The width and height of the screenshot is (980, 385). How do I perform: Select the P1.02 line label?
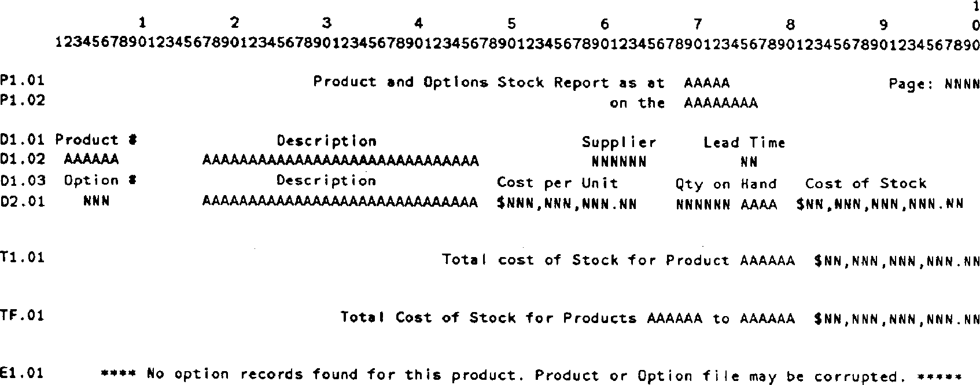(x=23, y=100)
